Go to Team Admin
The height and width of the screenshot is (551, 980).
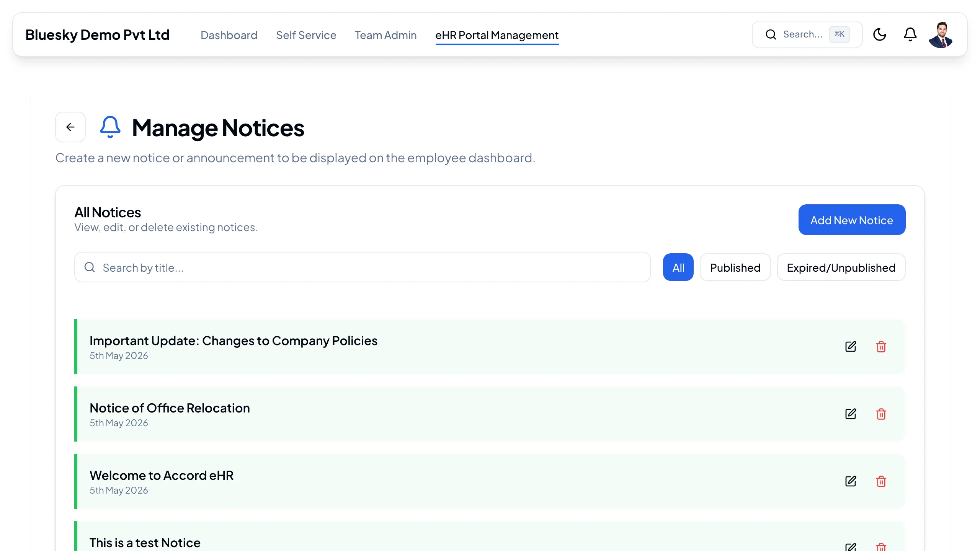386,35
